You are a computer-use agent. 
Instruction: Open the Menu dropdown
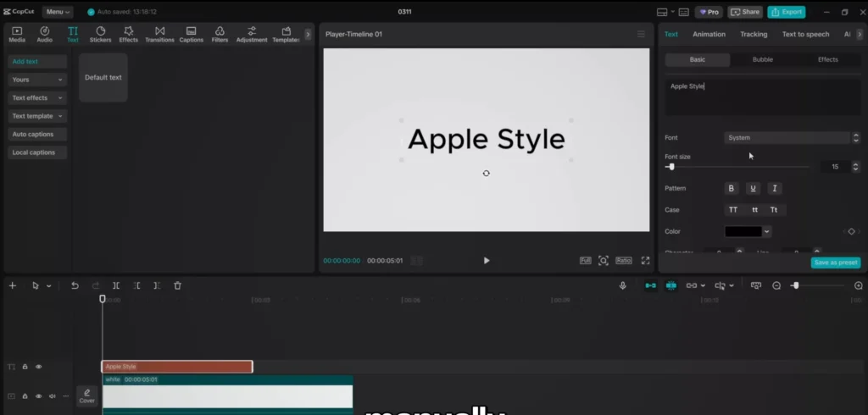click(58, 12)
